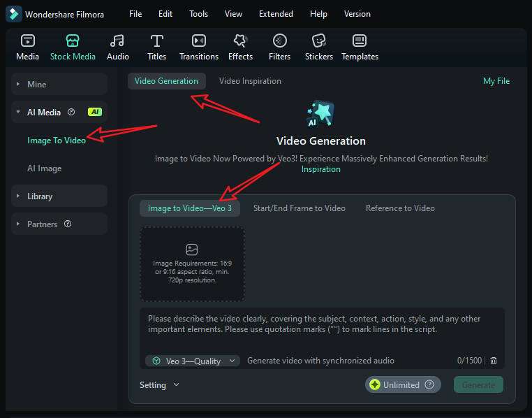Viewport: 532px width, 418px height.
Task: Open the Version menu
Action: coord(357,14)
